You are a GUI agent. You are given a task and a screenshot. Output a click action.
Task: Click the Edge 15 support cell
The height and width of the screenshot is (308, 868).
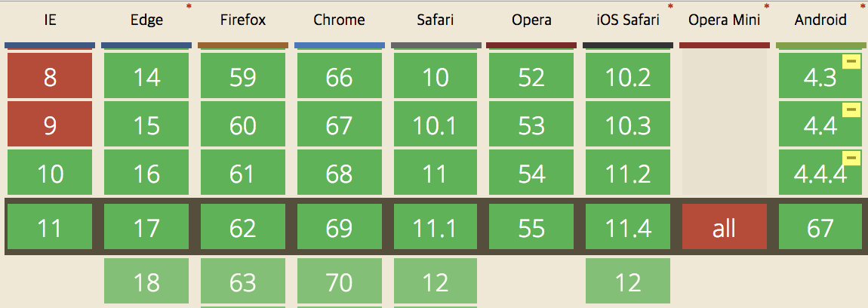point(146,124)
